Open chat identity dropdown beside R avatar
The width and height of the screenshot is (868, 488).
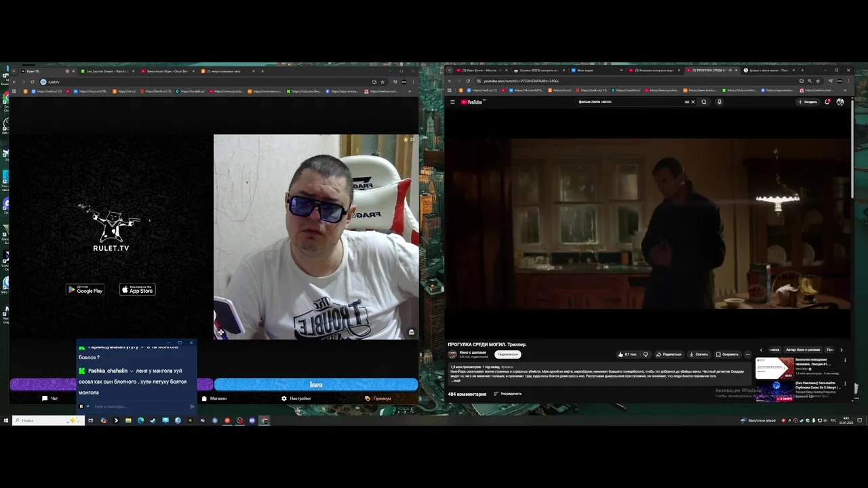87,407
